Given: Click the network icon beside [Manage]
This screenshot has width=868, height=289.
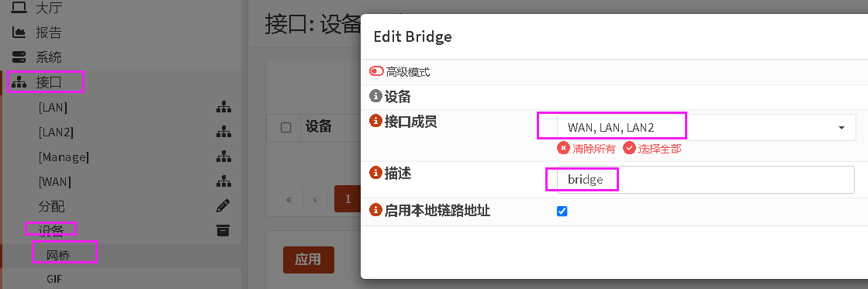Looking at the screenshot, I should 223,157.
